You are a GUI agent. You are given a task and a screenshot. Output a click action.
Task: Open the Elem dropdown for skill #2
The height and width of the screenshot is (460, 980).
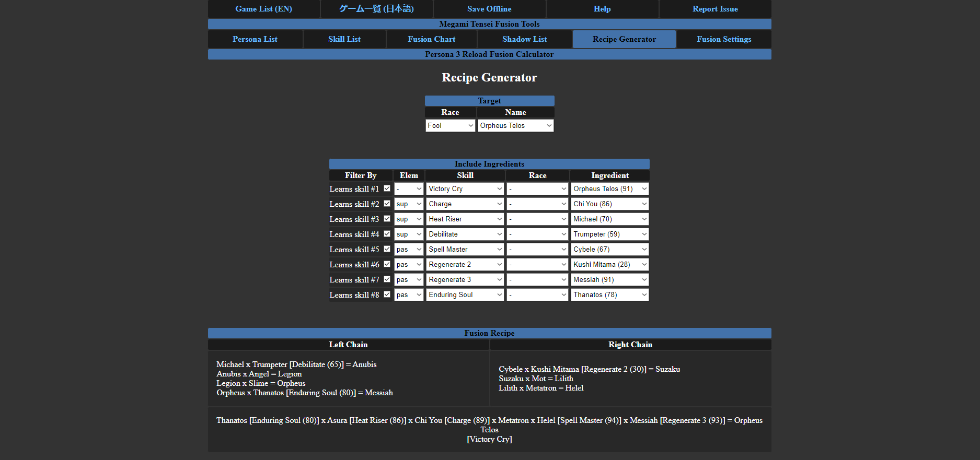tap(409, 204)
